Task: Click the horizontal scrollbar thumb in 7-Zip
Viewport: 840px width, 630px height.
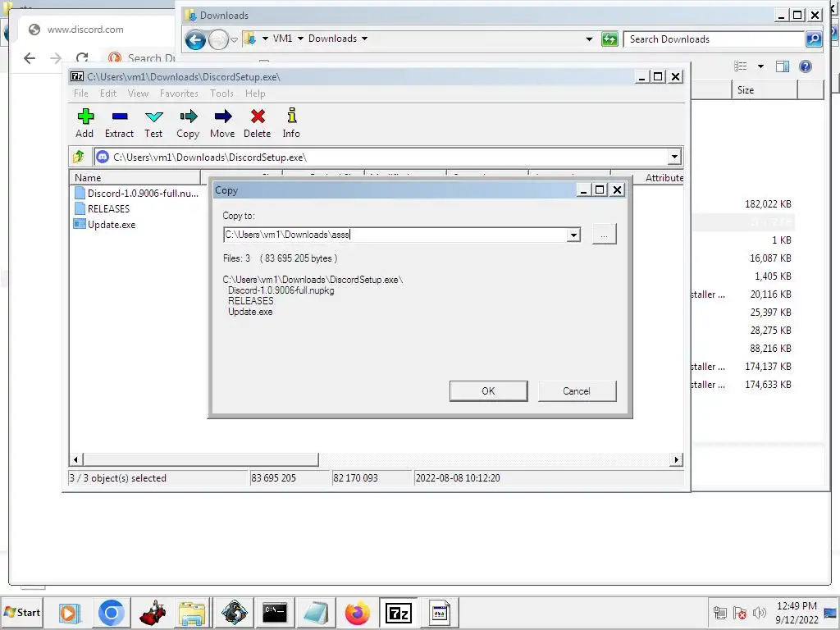Action: (201, 459)
